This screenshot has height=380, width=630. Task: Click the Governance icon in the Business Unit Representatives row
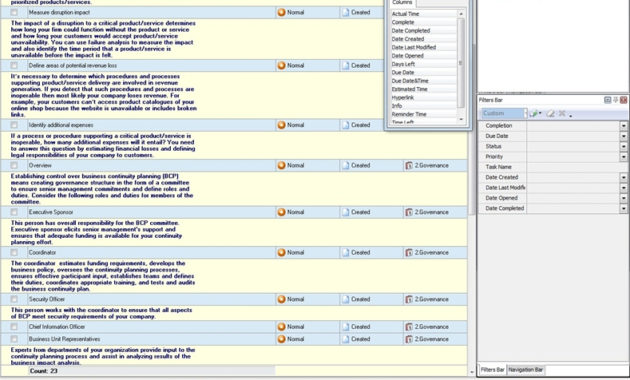point(409,339)
